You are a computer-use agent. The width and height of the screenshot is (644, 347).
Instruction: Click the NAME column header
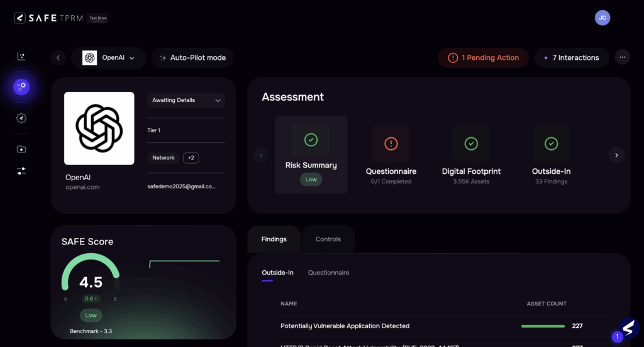point(289,304)
